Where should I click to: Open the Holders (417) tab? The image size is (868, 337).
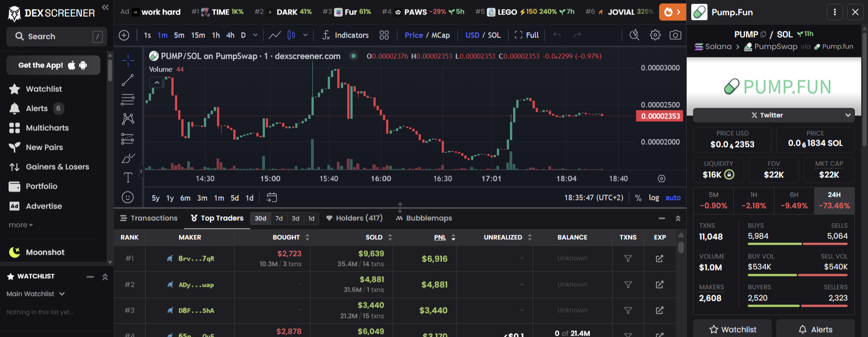[354, 218]
